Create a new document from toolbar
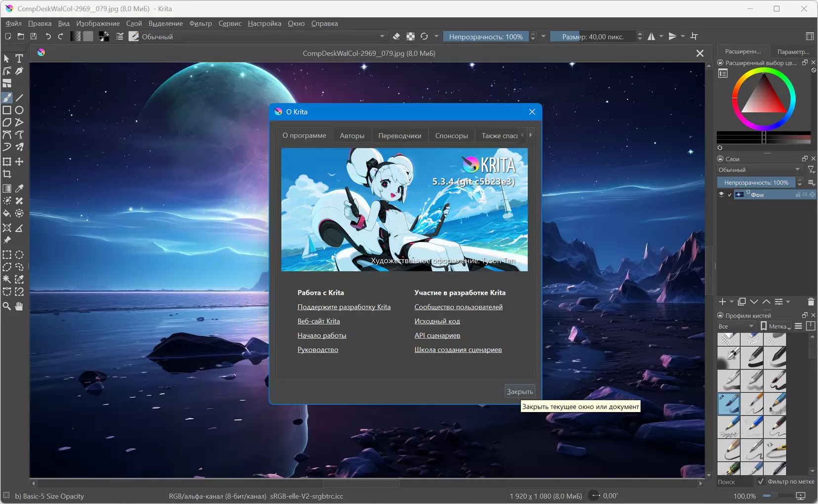818x504 pixels. [x=8, y=36]
